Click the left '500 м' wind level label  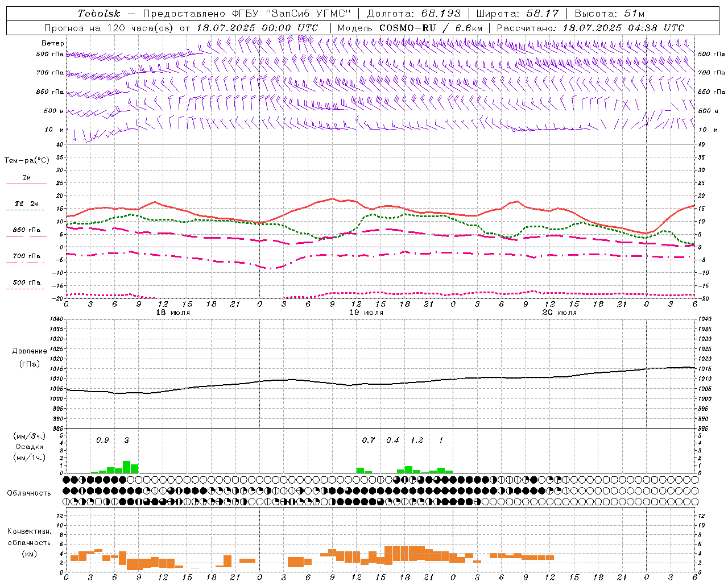(x=54, y=111)
